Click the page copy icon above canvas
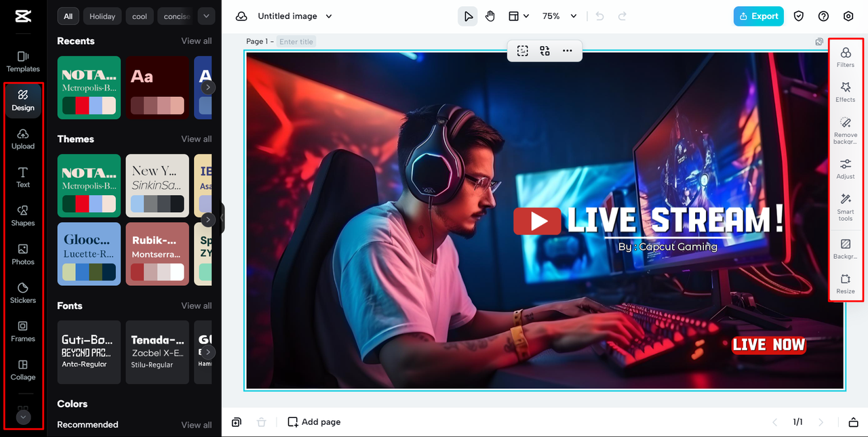 coord(819,42)
